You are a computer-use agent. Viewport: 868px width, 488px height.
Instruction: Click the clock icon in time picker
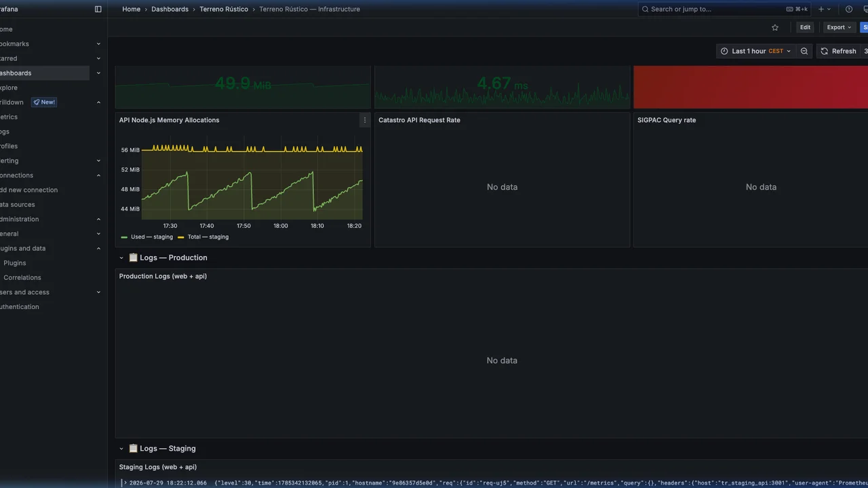coord(724,52)
